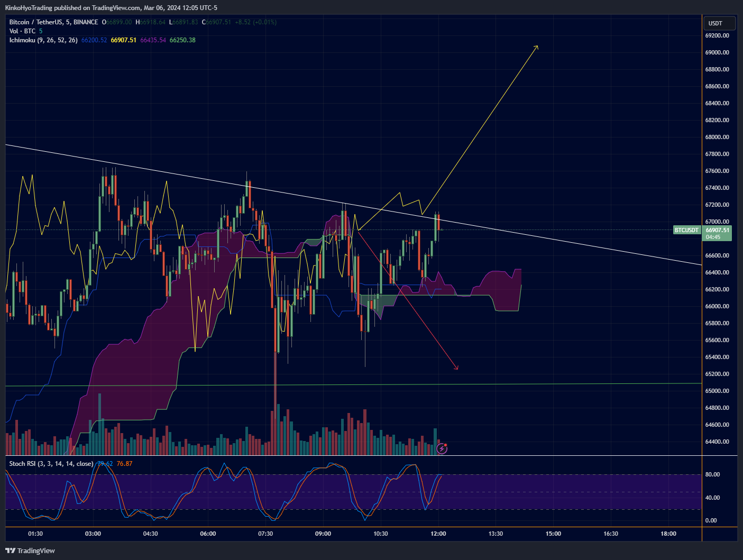Click the Ichimoku value 66200.52
The width and height of the screenshot is (743, 560).
click(x=94, y=40)
